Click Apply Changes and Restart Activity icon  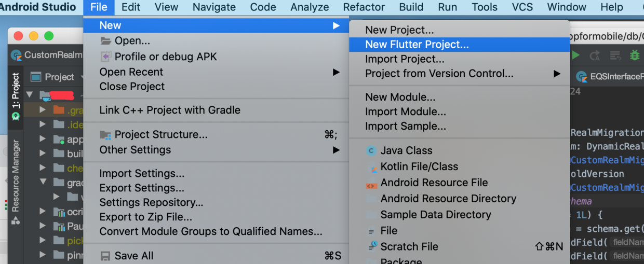coord(595,55)
